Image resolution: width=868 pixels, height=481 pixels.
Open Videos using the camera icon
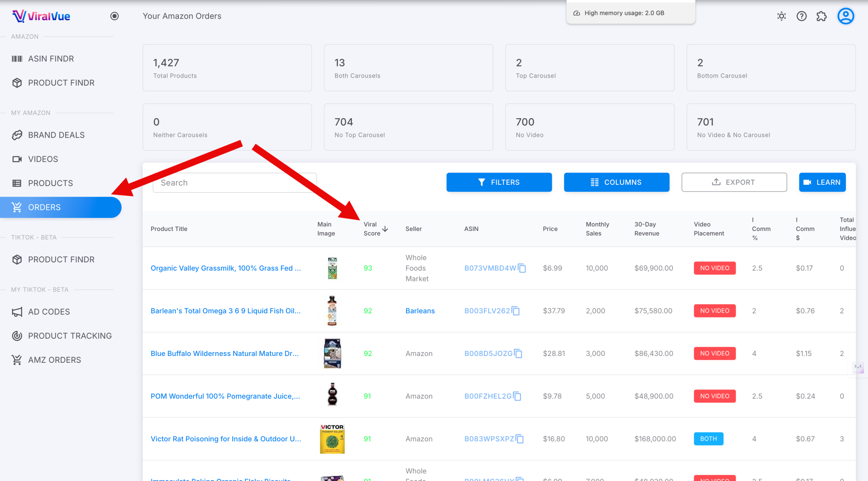point(17,159)
